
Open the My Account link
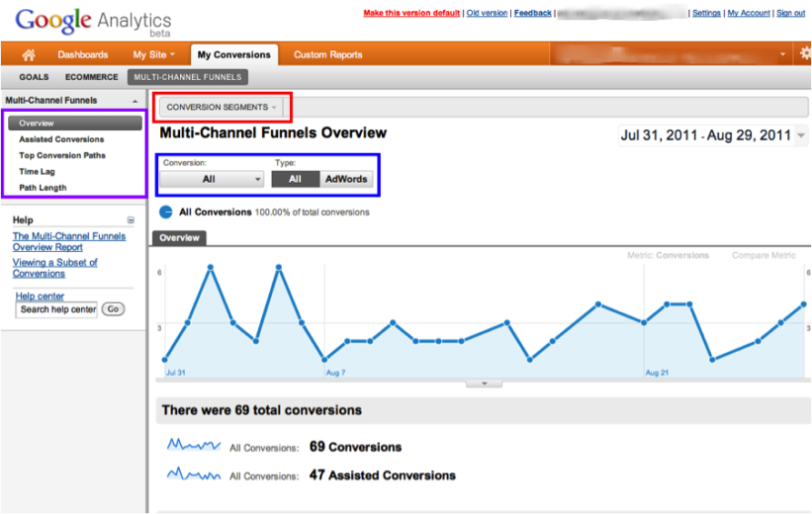749,13
